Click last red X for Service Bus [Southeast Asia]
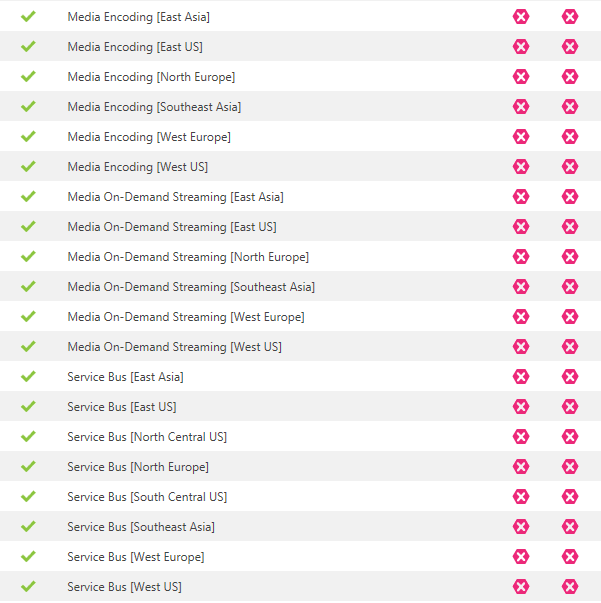The image size is (601, 603). [570, 526]
